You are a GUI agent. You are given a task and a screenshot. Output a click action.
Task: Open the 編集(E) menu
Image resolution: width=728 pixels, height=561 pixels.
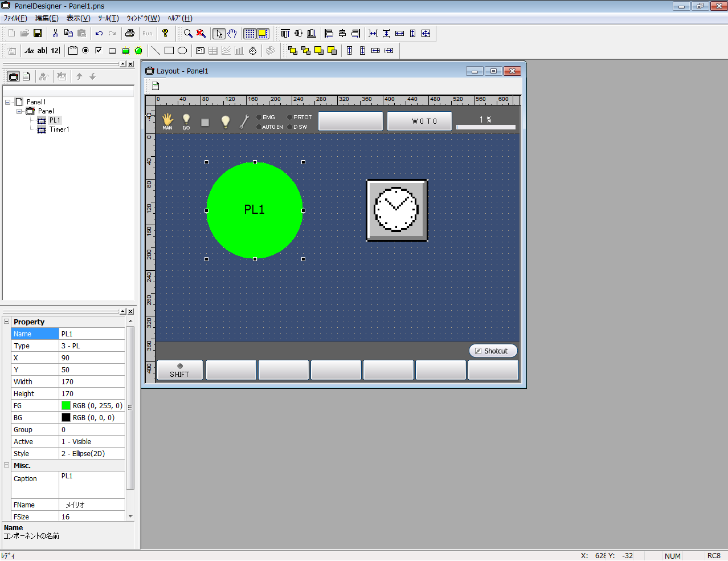coord(47,18)
